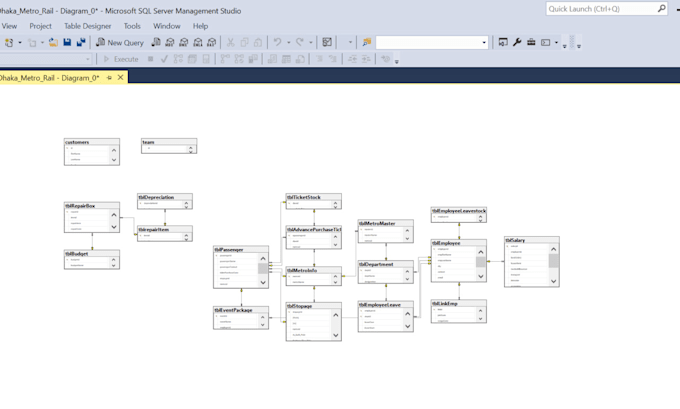
Task: Click the Save All icon
Action: pos(81,42)
